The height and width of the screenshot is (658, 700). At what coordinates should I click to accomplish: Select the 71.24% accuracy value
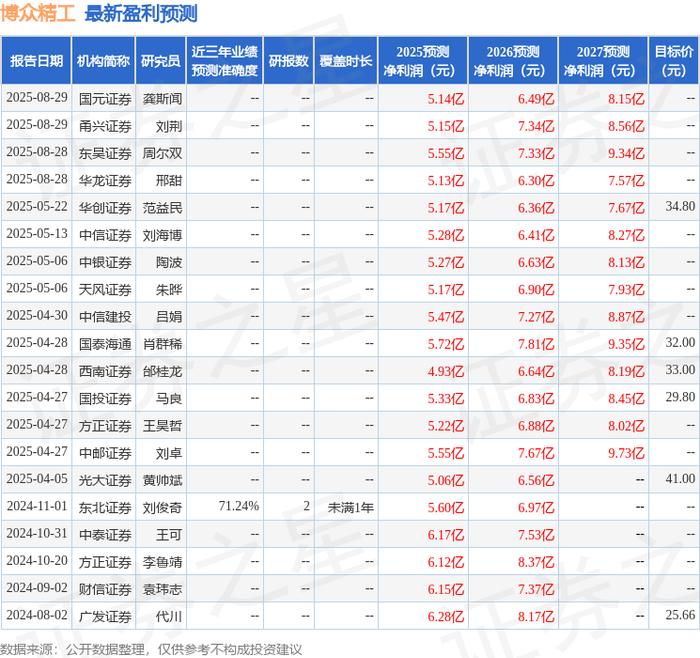click(239, 506)
